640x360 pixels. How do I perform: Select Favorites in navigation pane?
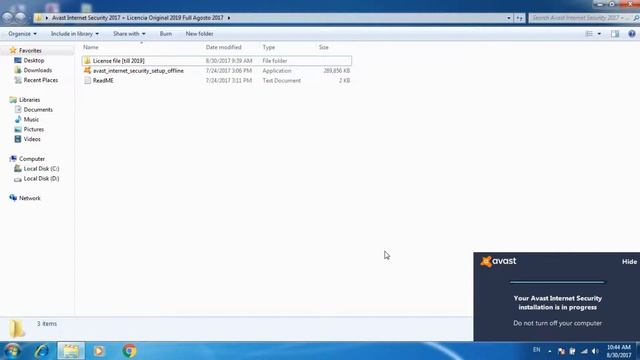click(x=30, y=51)
